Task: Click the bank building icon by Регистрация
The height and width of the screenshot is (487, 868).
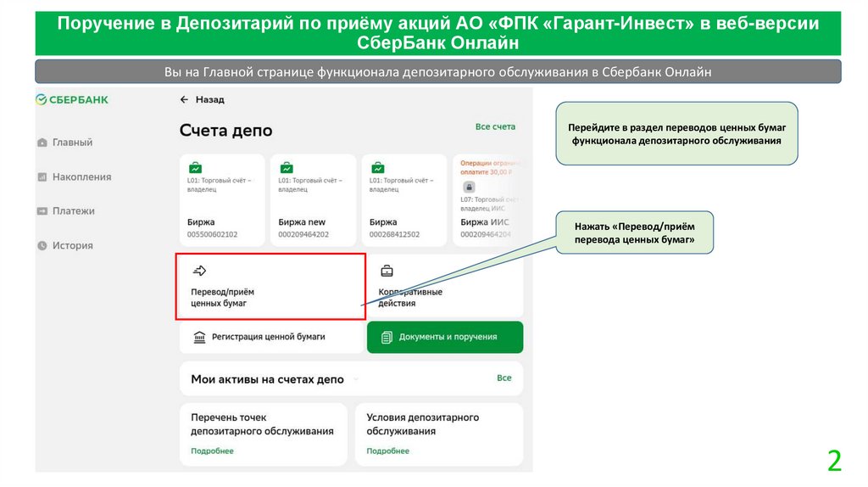Action: [199, 337]
